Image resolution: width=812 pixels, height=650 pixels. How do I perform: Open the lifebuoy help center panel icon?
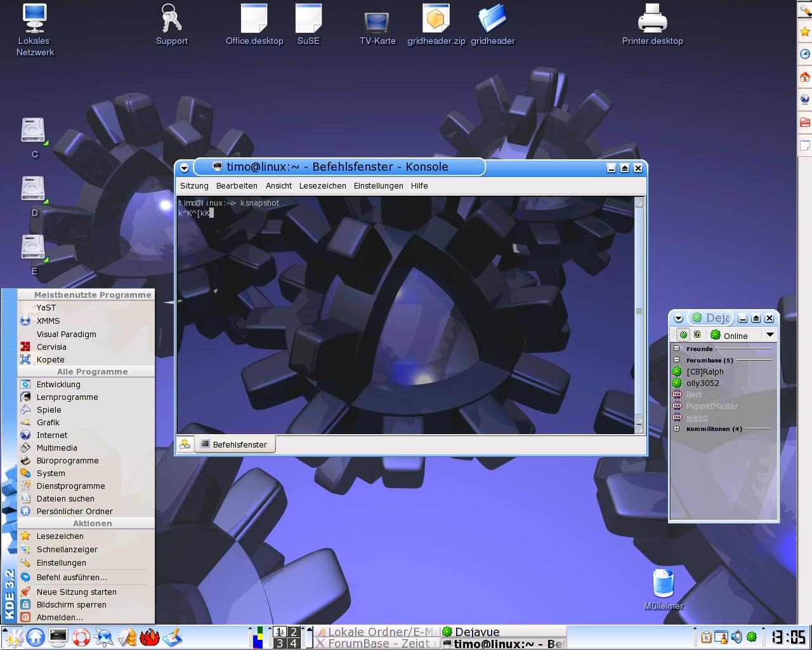(x=81, y=637)
